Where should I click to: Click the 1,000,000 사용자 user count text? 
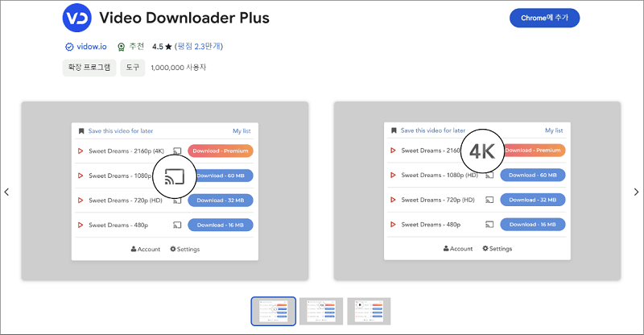click(178, 68)
